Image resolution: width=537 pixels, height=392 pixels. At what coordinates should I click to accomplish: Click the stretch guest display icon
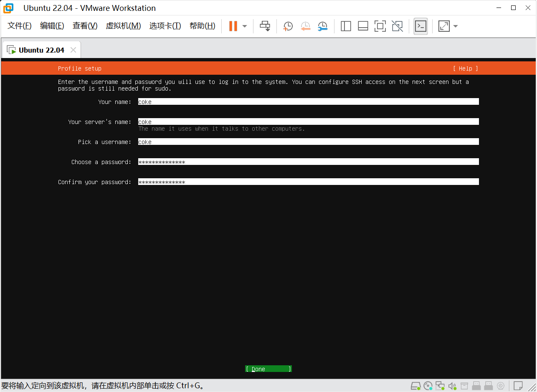(x=443, y=26)
